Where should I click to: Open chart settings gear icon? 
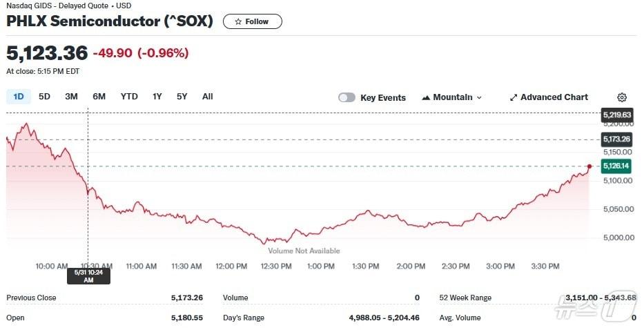[622, 97]
